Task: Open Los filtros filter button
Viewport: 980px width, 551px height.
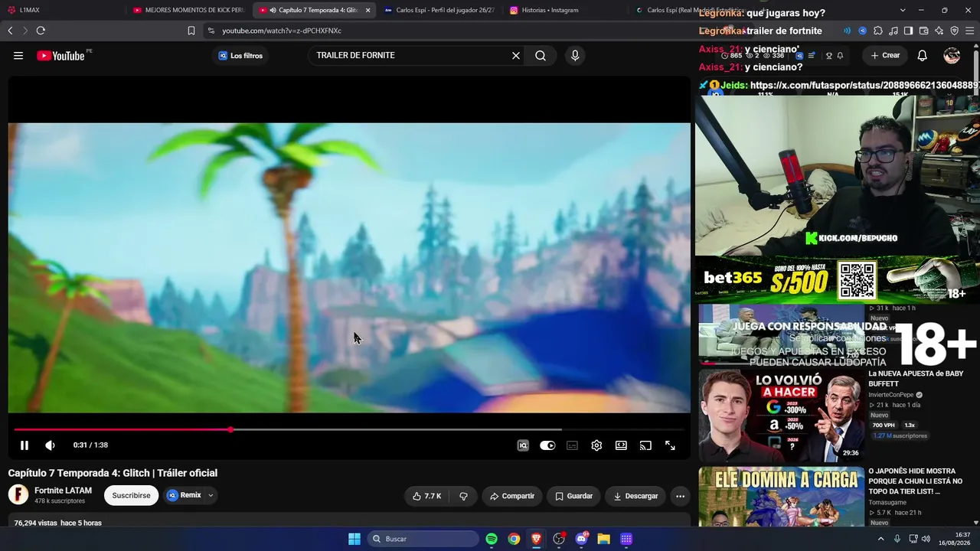Action: tap(240, 55)
